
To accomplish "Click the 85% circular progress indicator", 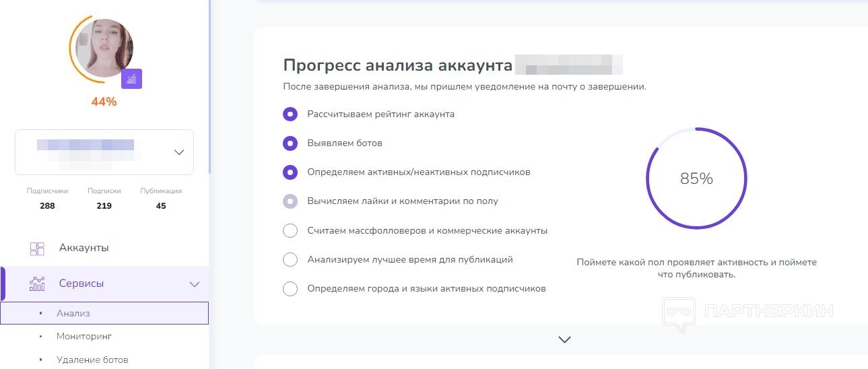I will [696, 179].
